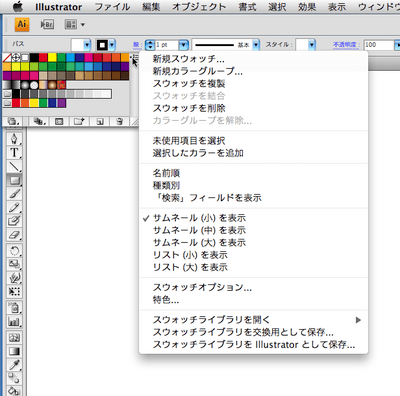Select the Column Graph tool
The height and width of the screenshot is (396, 400).
point(14,322)
